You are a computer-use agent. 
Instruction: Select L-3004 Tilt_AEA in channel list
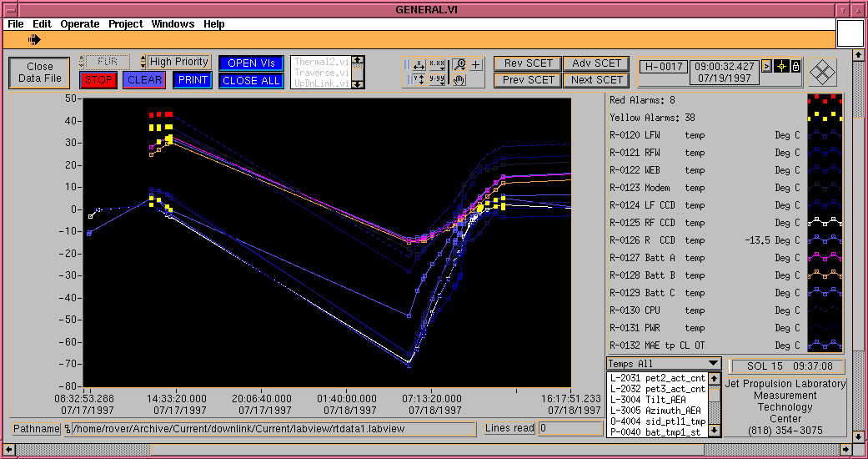point(658,400)
